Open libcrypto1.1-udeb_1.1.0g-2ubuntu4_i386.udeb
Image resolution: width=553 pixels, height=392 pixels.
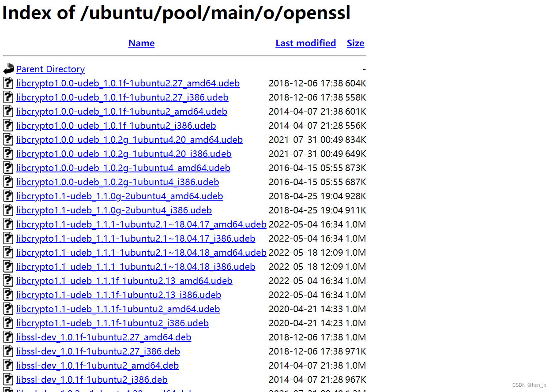pos(113,210)
